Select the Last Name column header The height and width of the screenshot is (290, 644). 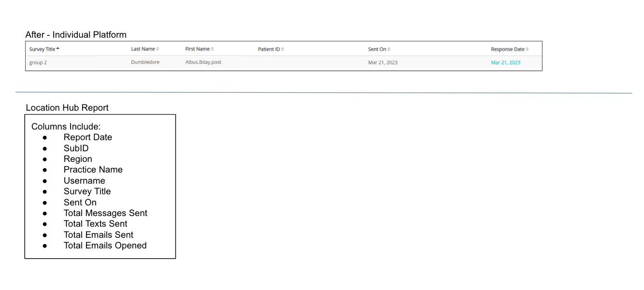click(143, 49)
